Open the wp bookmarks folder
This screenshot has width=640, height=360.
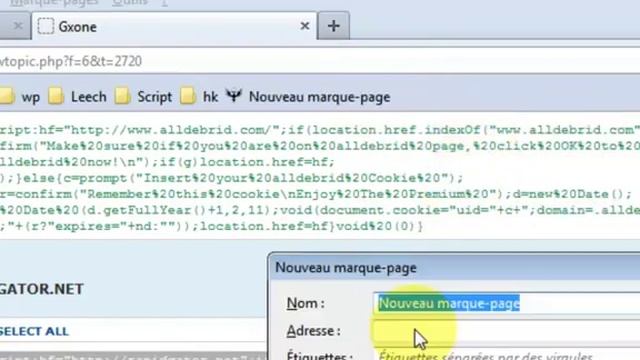click(20, 97)
